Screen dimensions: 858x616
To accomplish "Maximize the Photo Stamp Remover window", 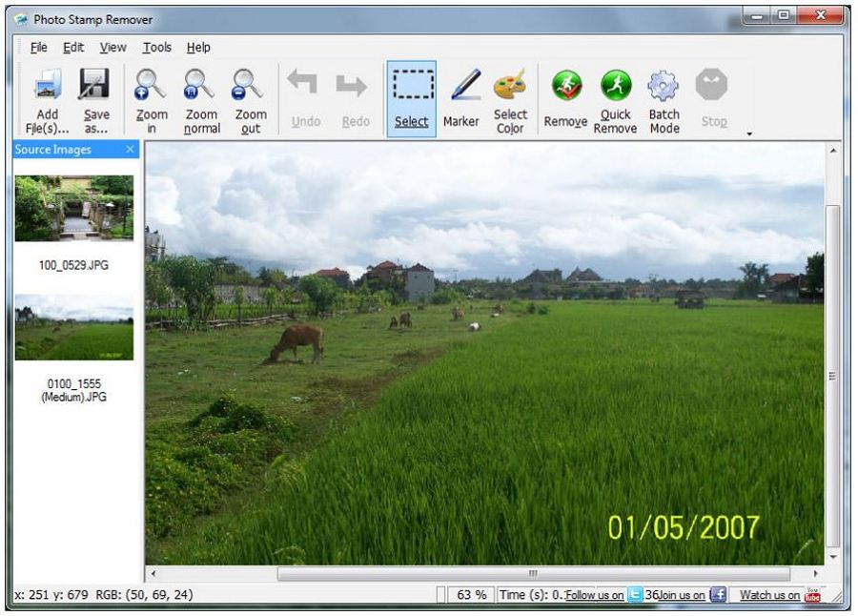I will 784,16.
